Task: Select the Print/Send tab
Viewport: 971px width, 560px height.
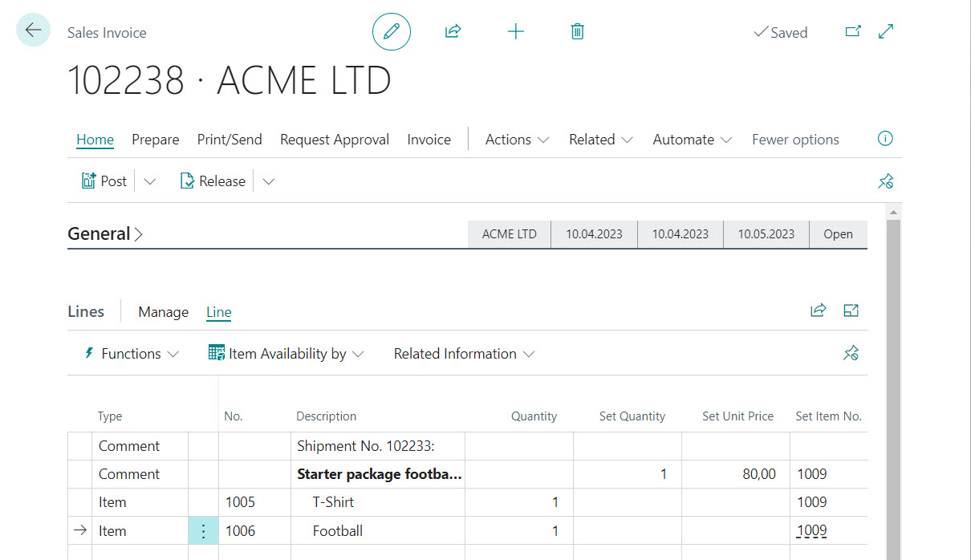Action: click(230, 139)
